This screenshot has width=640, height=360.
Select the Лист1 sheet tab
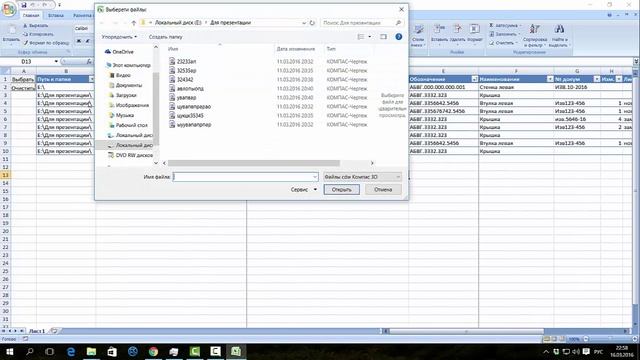tap(37, 331)
